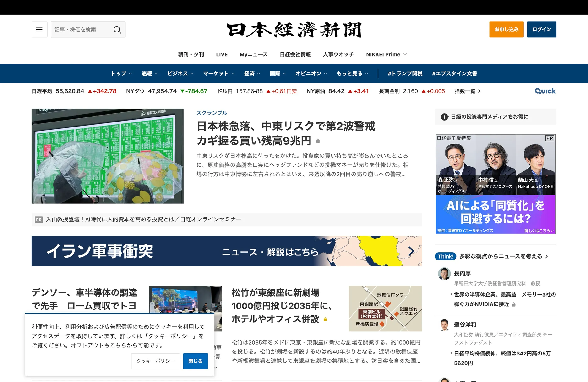This screenshot has width=588, height=382.
Task: Click the Think! badge above the commentary list
Action: pos(445,256)
